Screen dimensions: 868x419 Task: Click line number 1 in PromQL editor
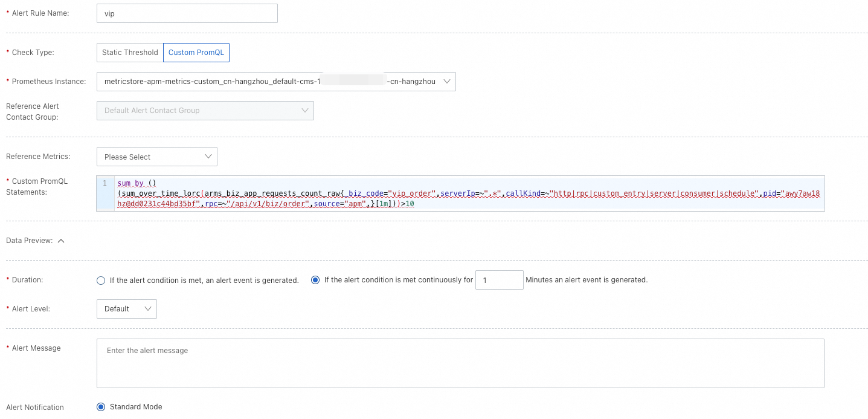(104, 183)
